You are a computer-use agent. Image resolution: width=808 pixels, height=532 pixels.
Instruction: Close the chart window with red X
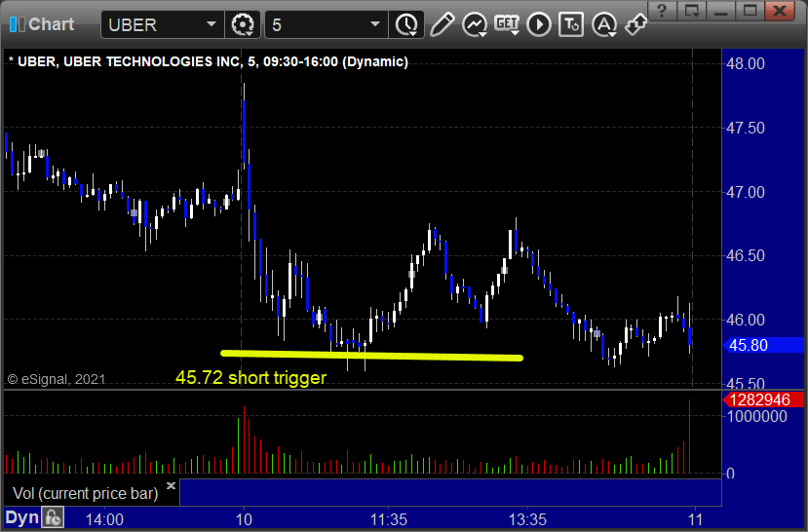click(780, 10)
